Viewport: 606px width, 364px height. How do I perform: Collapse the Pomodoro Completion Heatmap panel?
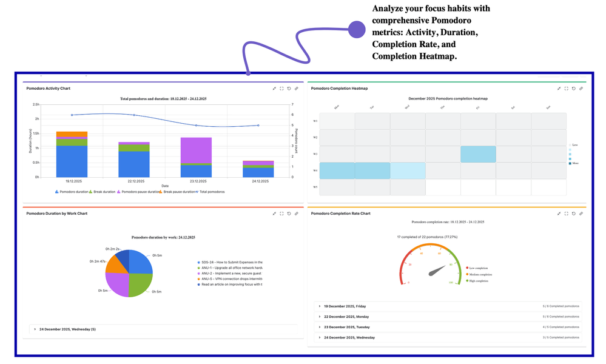[559, 89]
